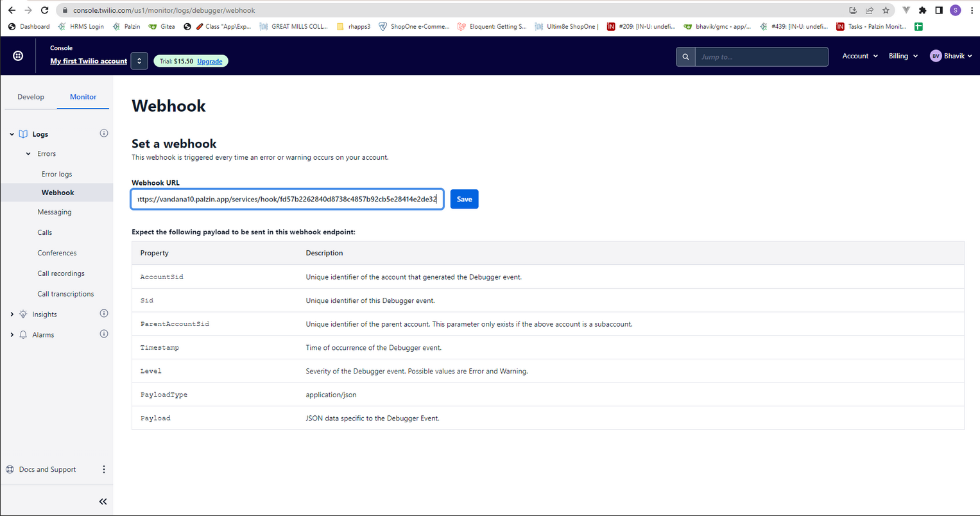The image size is (980, 516).
Task: Click the browser reload icon
Action: (44, 10)
